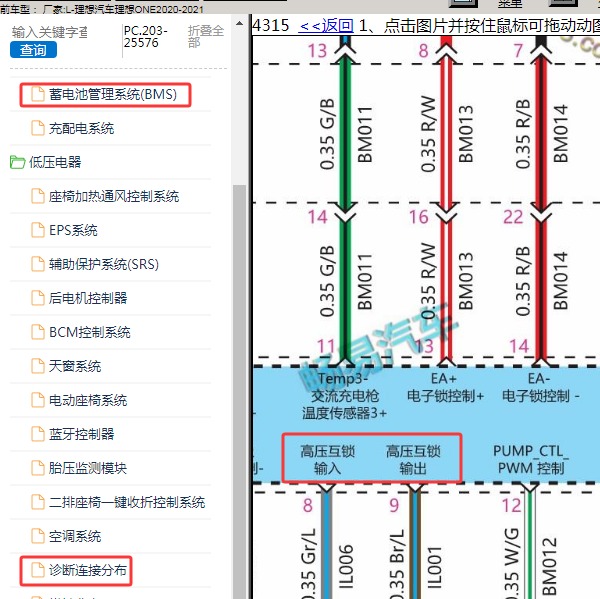Click the EA+ 电子锁控制+ pin label

click(x=445, y=387)
